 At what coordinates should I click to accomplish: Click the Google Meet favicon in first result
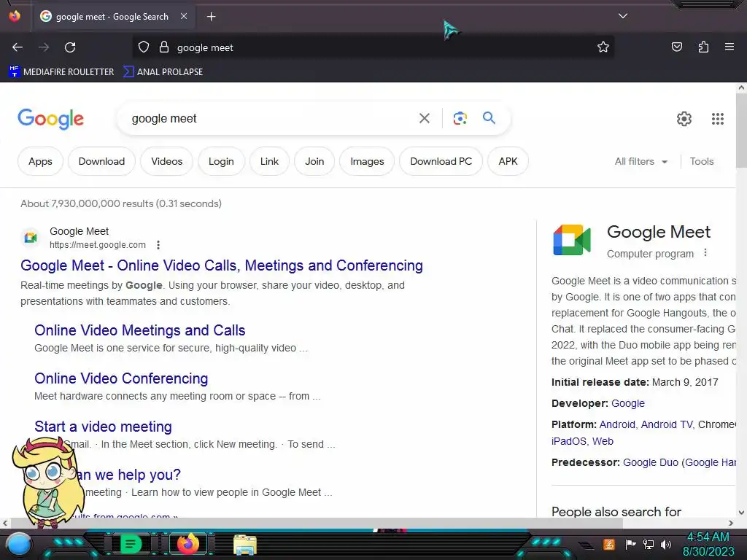pyautogui.click(x=31, y=237)
